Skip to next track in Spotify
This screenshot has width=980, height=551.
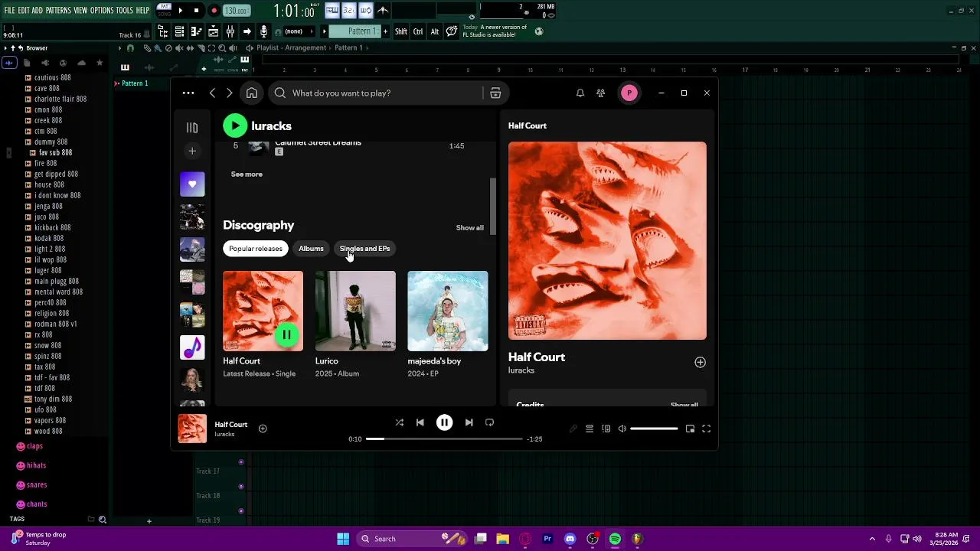coord(469,422)
